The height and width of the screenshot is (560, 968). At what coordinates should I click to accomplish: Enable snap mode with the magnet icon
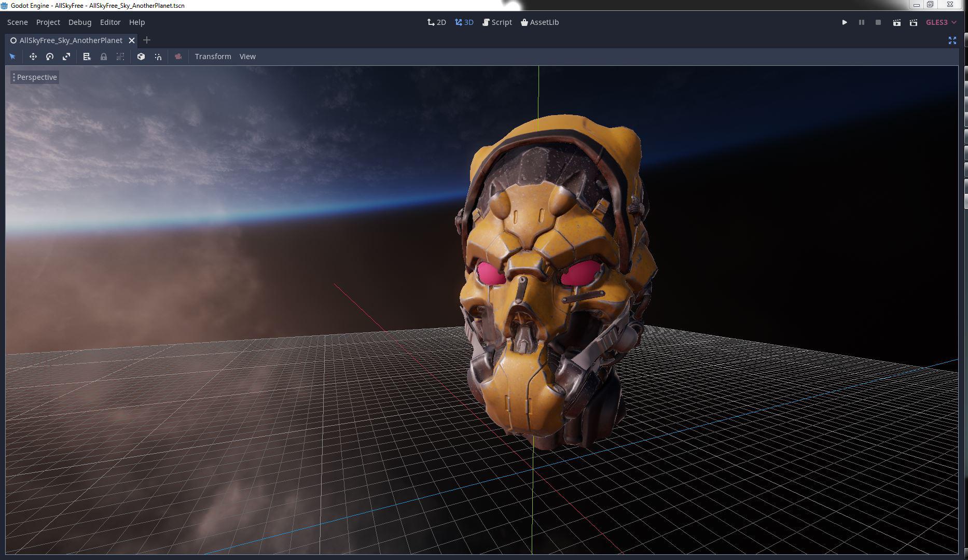[158, 57]
